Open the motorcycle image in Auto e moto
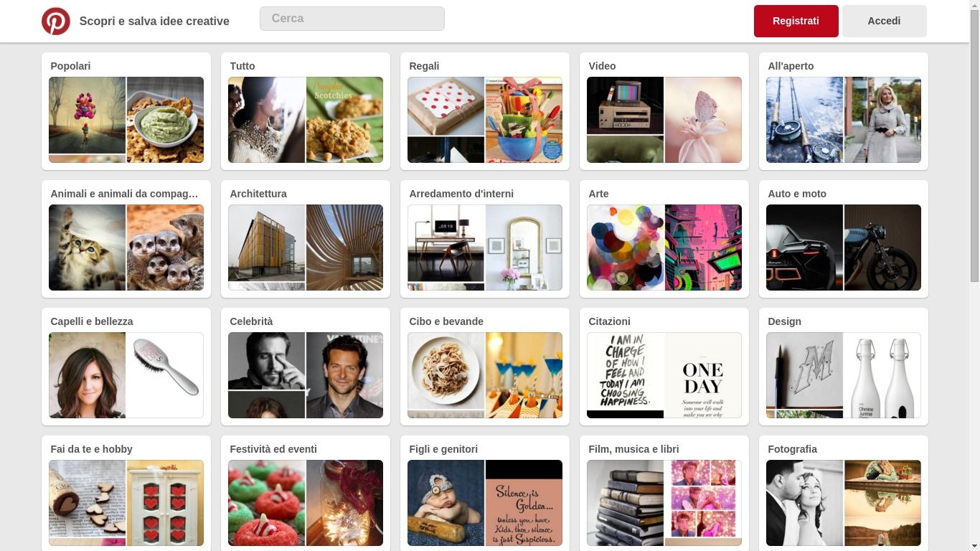 (882, 248)
